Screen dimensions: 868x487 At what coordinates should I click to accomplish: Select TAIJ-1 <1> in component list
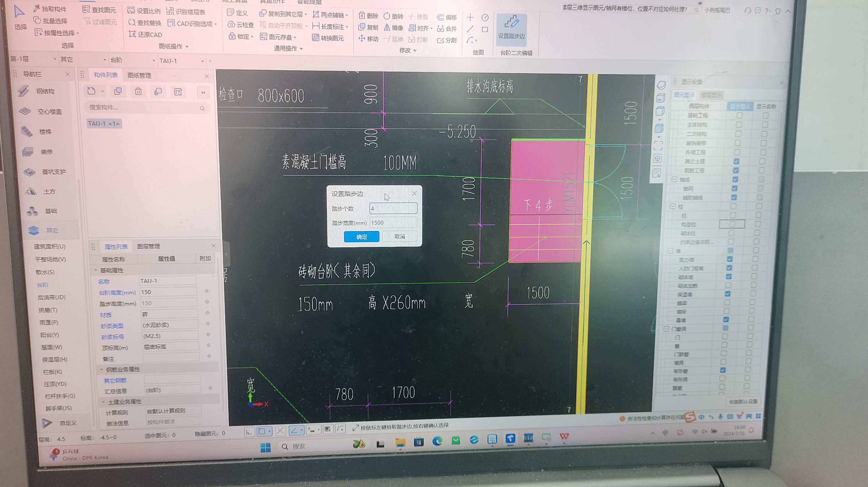click(x=104, y=124)
